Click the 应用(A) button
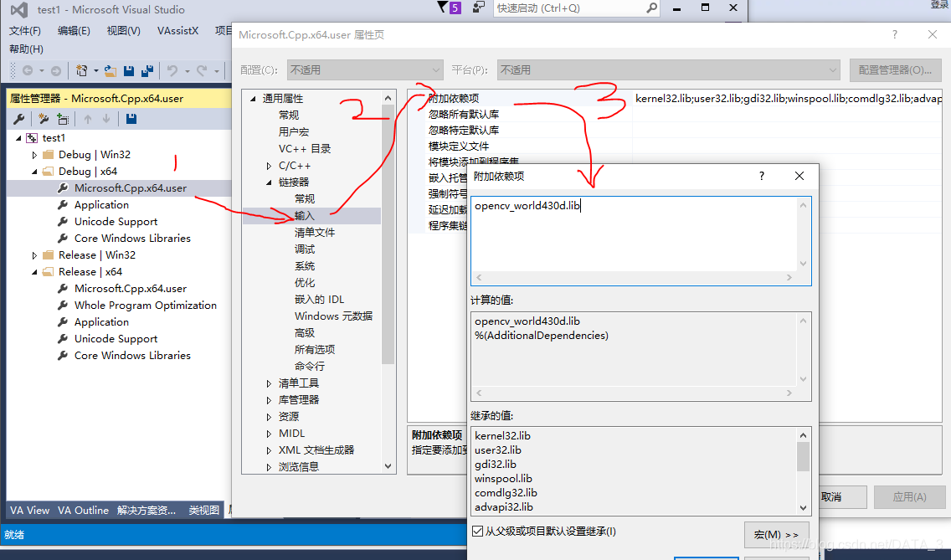 click(909, 497)
